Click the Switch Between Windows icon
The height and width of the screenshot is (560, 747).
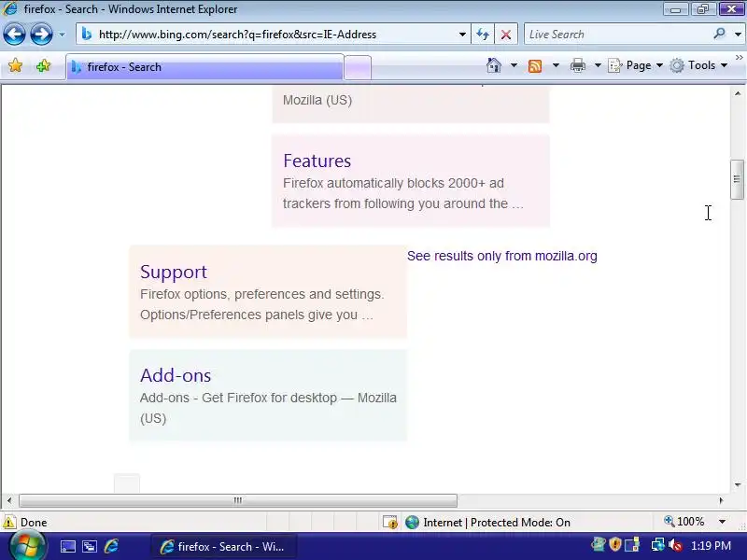(x=90, y=546)
